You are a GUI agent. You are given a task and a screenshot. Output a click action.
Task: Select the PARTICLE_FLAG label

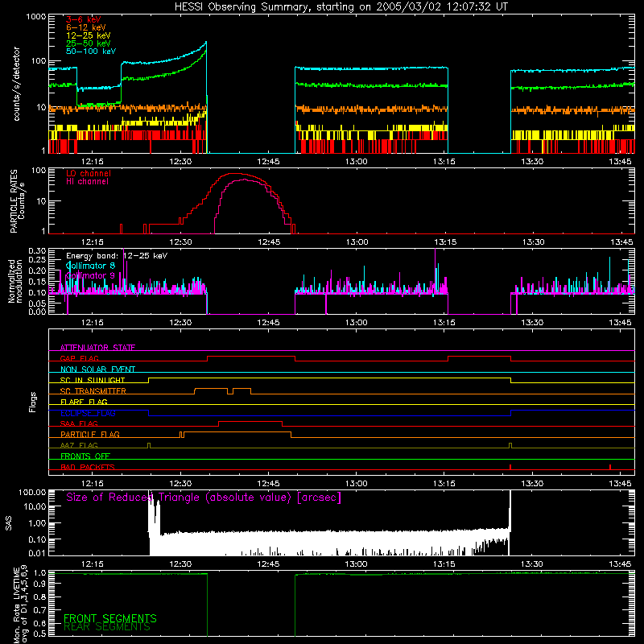pos(90,434)
